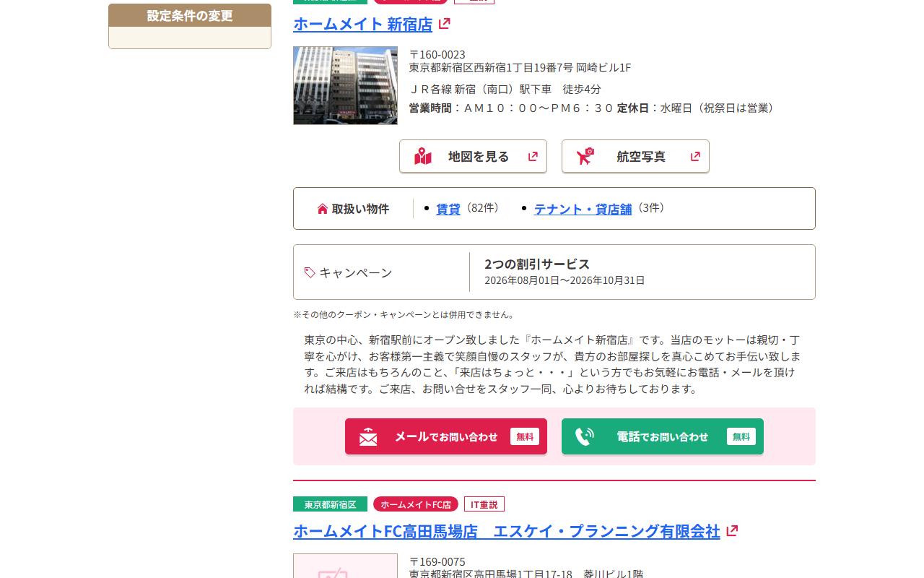Screen dimensions: 924x578
Task: Select the 2つの割引サービス campaign text
Action: [x=537, y=264]
